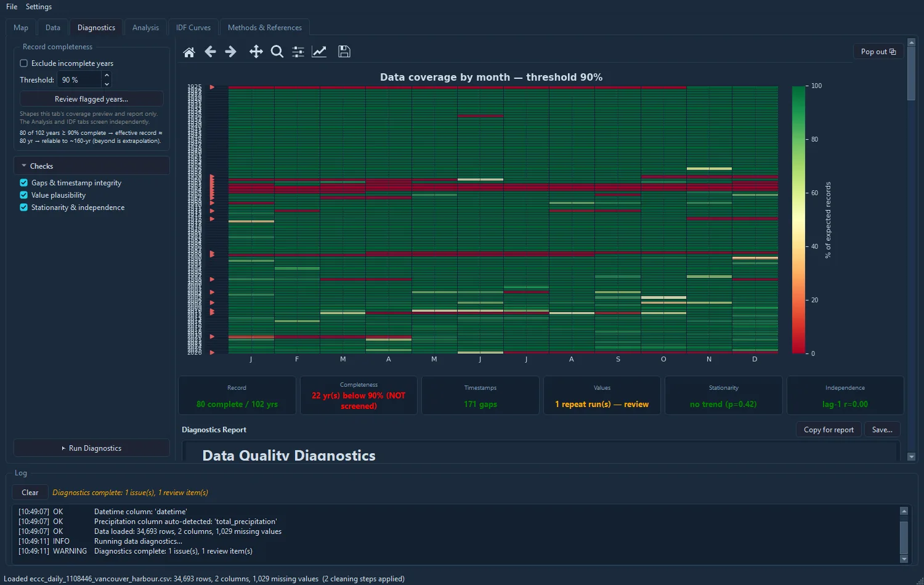924x585 pixels.
Task: Pop out the coverage plot
Action: tap(878, 52)
